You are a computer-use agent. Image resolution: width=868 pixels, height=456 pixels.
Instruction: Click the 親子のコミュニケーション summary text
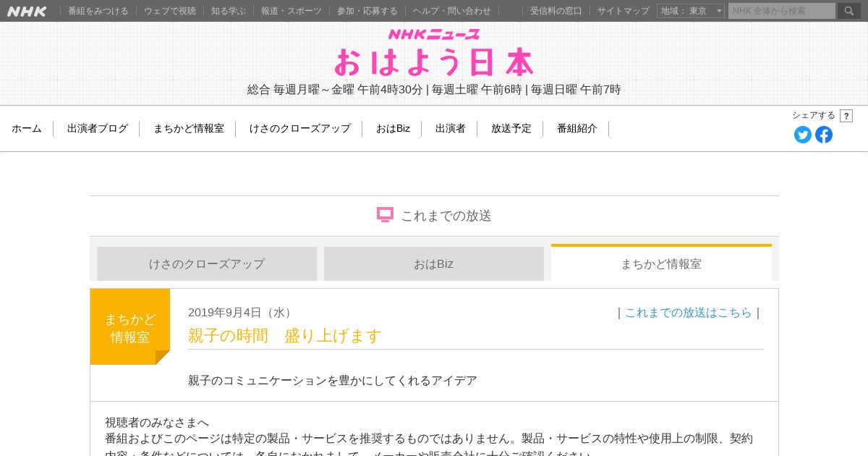[333, 381]
